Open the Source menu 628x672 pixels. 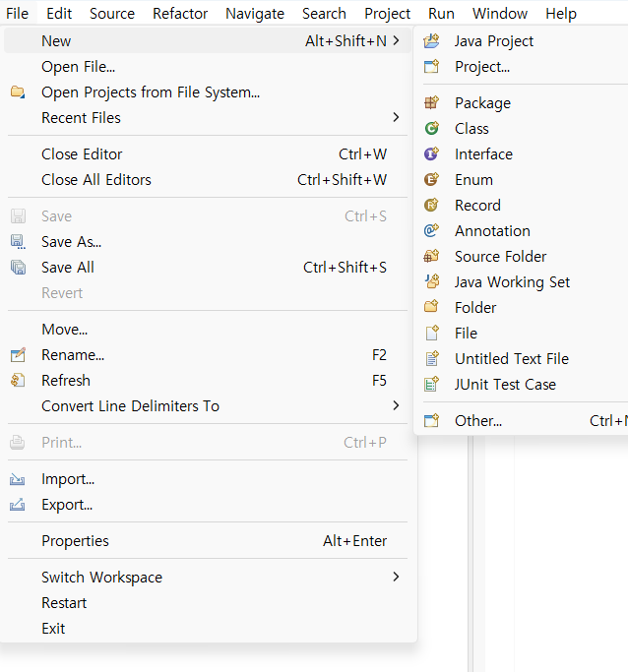(x=112, y=14)
